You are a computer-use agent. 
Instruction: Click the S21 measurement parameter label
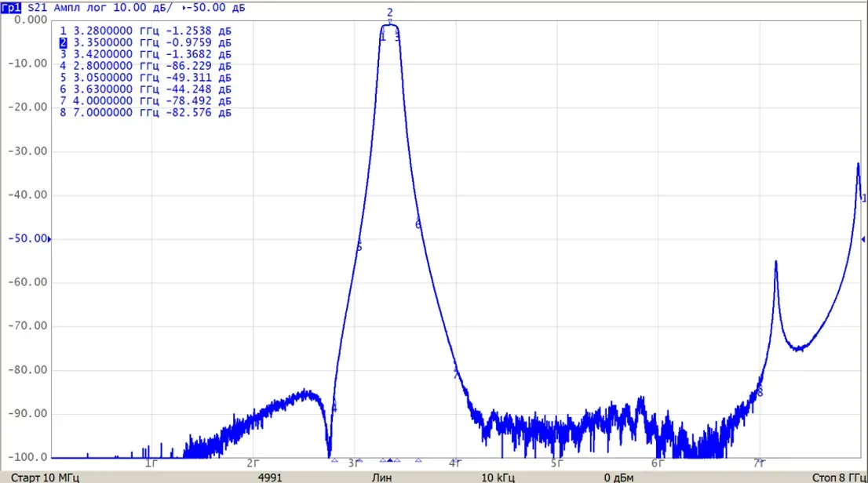pyautogui.click(x=38, y=8)
